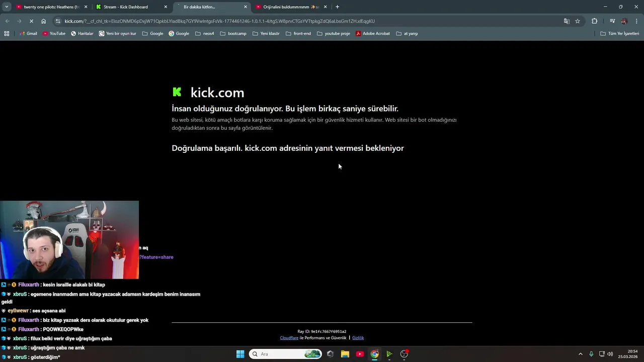Open the network tray icon
Image resolution: width=644 pixels, height=362 pixels.
pos(602,354)
